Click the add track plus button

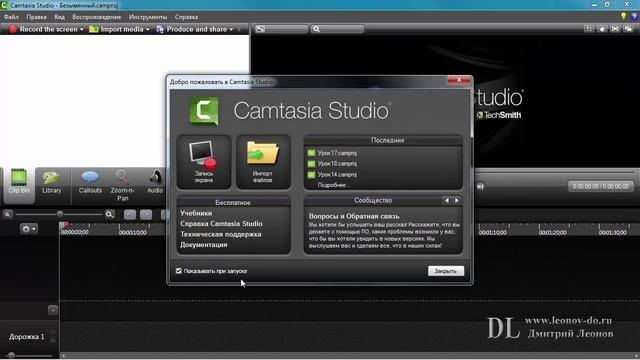coord(53,310)
